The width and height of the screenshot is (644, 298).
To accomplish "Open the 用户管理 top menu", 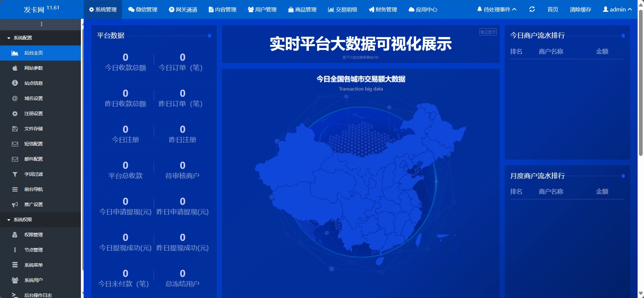I will (x=262, y=9).
